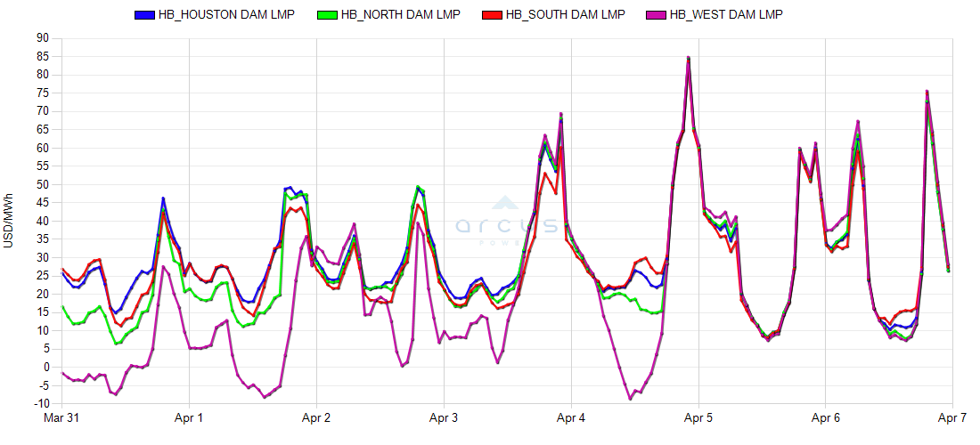The image size is (980, 445).
Task: Select the Apr 1 x-axis label
Action: click(x=189, y=417)
